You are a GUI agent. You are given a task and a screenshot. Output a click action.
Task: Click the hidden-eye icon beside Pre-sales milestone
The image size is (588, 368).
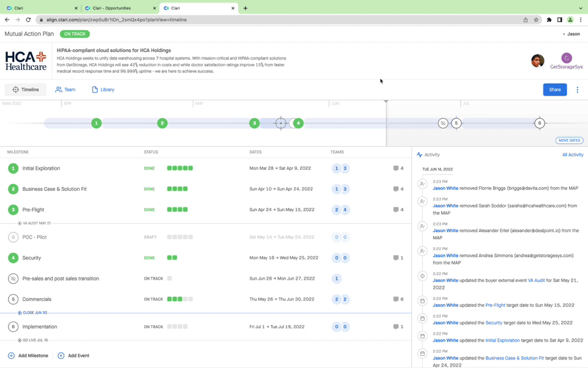13,278
